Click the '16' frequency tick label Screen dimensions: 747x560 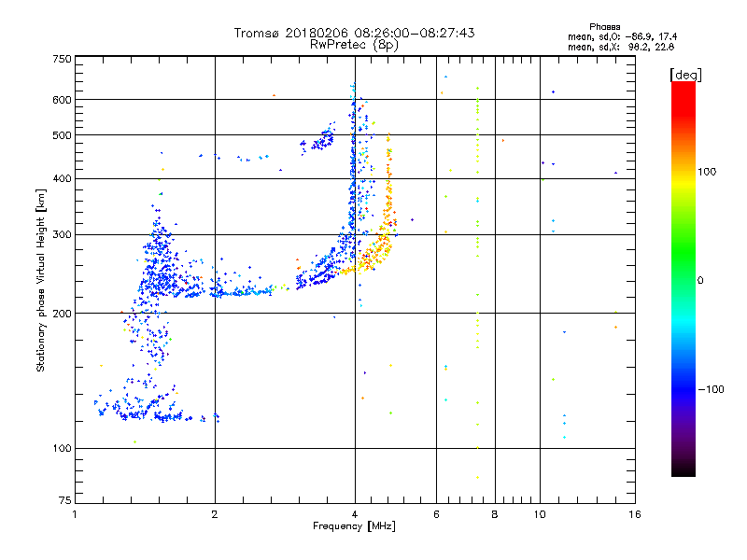[x=635, y=514]
